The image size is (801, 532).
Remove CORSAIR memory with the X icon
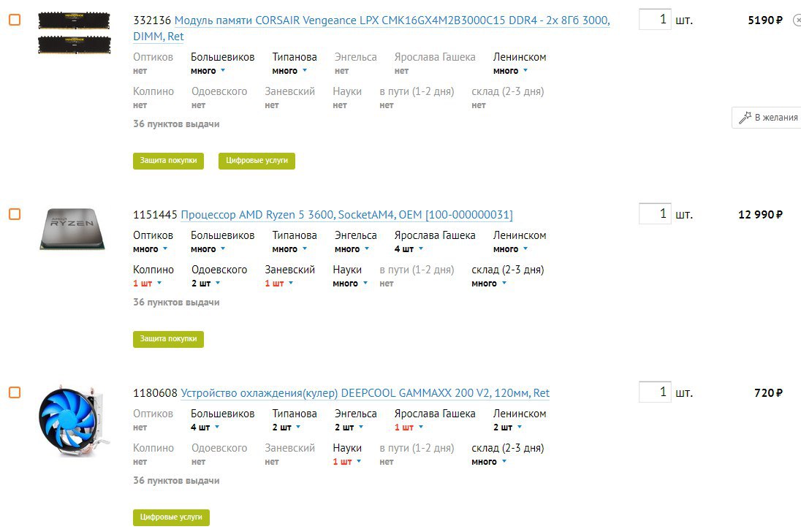pos(797,20)
